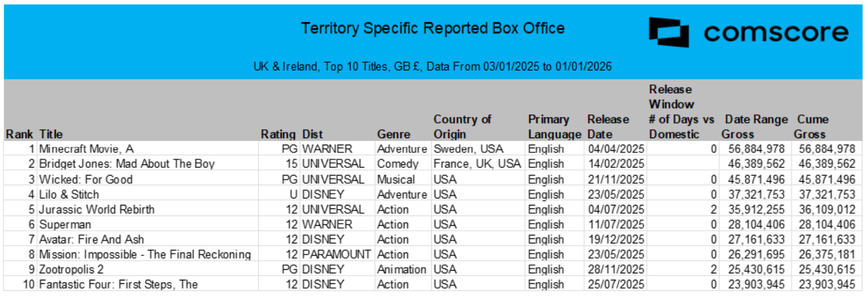Viewport: 868px width, 296px height.
Task: Select the Country of Origin header
Action: [x=462, y=126]
